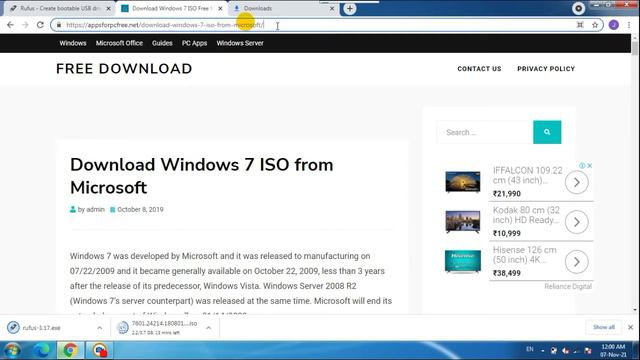Click the Action Center flag tray icon
The image size is (640, 360).
[588, 351]
